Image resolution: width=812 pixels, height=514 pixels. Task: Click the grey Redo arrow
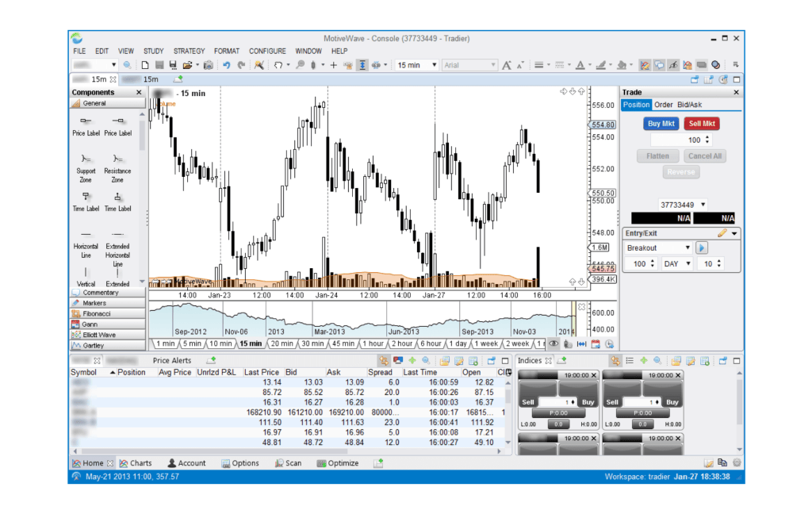[x=241, y=65]
